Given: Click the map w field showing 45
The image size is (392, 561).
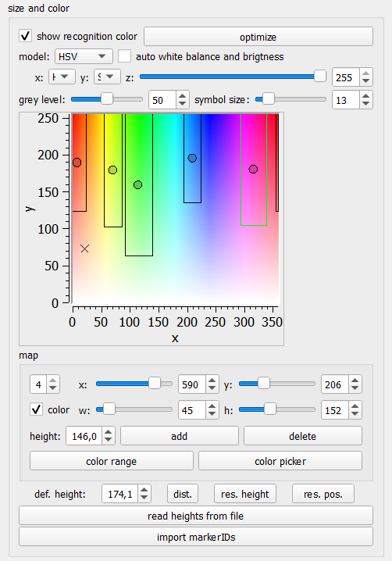Looking at the screenshot, I should pos(192,410).
